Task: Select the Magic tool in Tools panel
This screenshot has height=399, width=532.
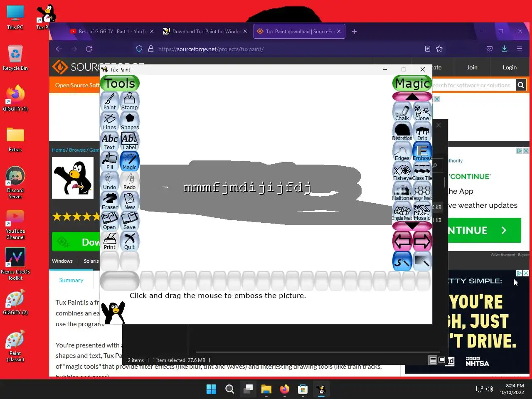Action: click(x=130, y=161)
